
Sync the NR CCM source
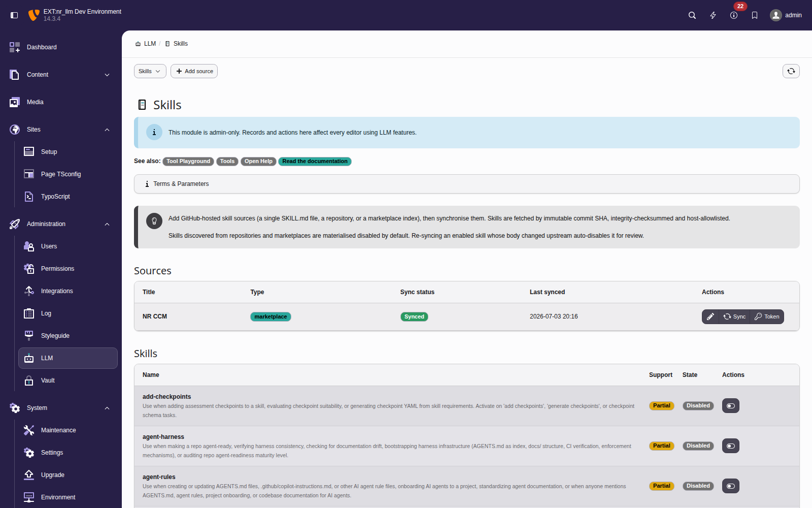click(x=734, y=316)
